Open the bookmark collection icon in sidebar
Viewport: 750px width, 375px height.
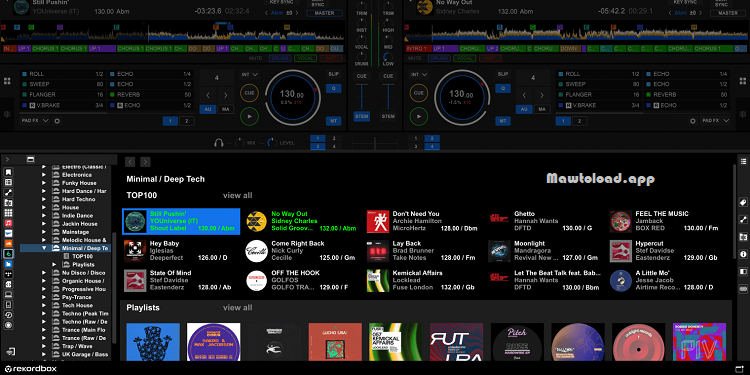pyautogui.click(x=8, y=172)
